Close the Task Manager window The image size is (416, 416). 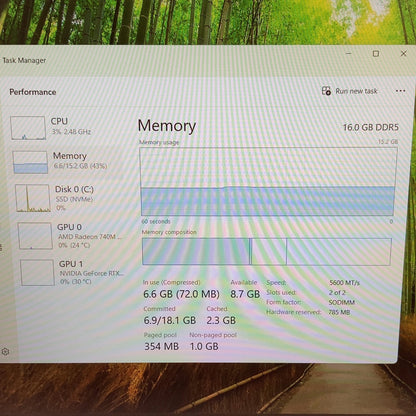[403, 53]
